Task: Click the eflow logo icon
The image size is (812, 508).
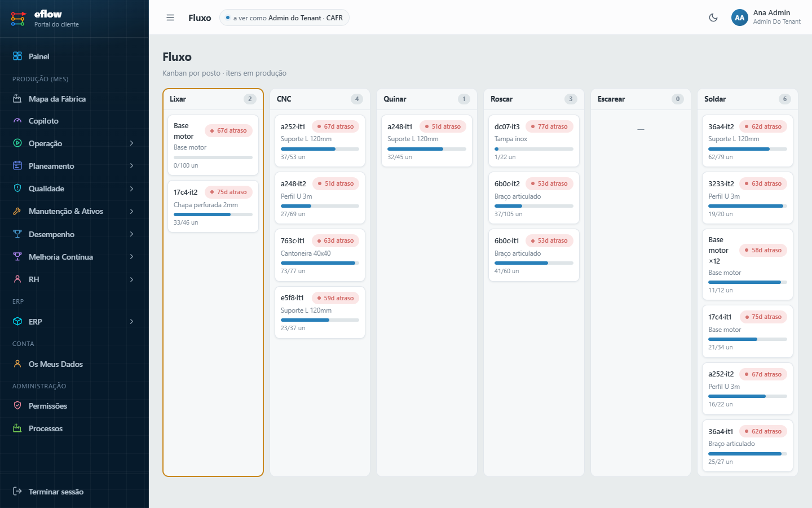Action: (x=18, y=19)
